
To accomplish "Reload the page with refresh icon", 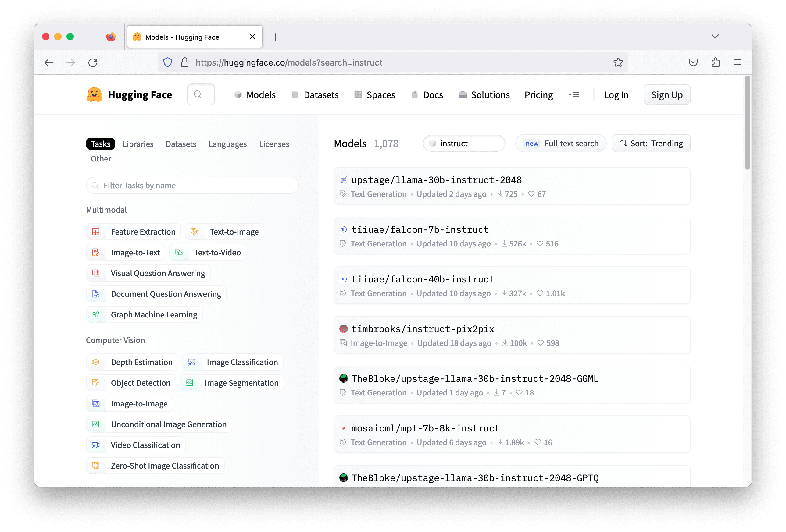I will tap(93, 62).
